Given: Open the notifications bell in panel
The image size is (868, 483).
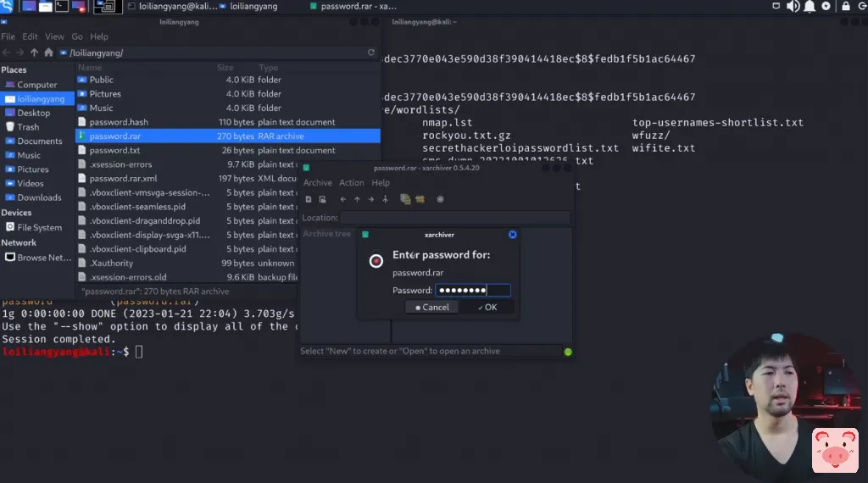Looking at the screenshot, I should [810, 6].
